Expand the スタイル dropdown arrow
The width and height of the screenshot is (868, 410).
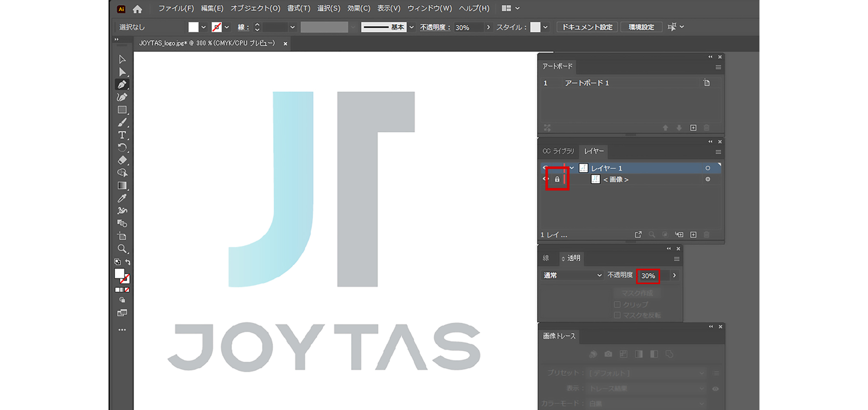(545, 27)
